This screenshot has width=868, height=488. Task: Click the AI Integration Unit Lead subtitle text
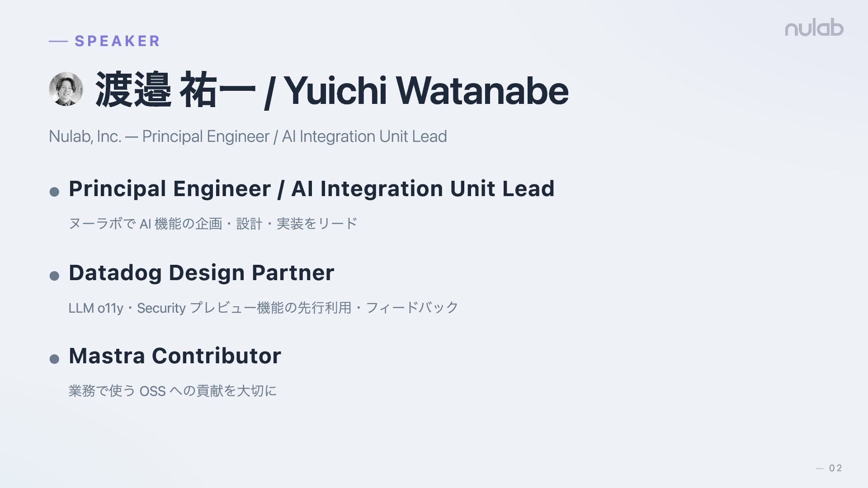364,136
